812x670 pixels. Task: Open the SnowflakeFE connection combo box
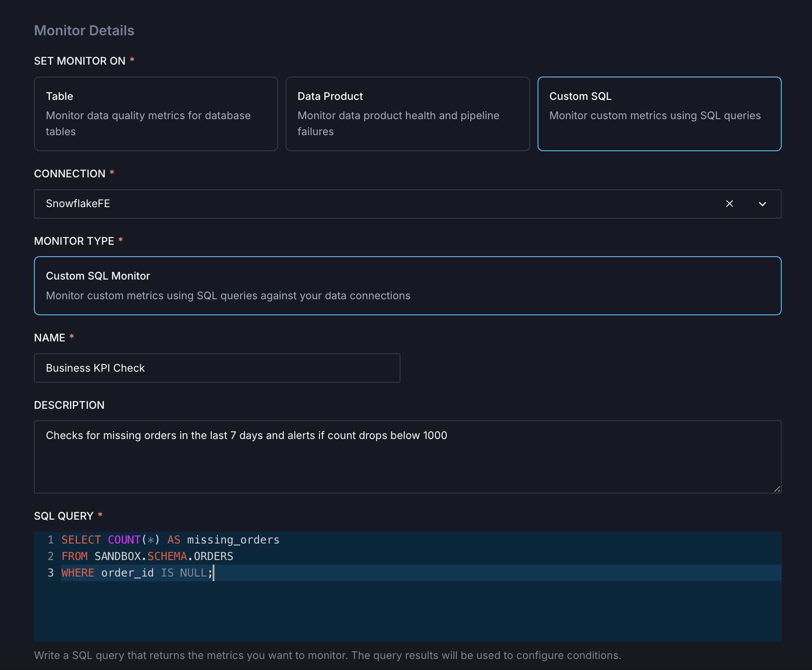(x=367, y=204)
